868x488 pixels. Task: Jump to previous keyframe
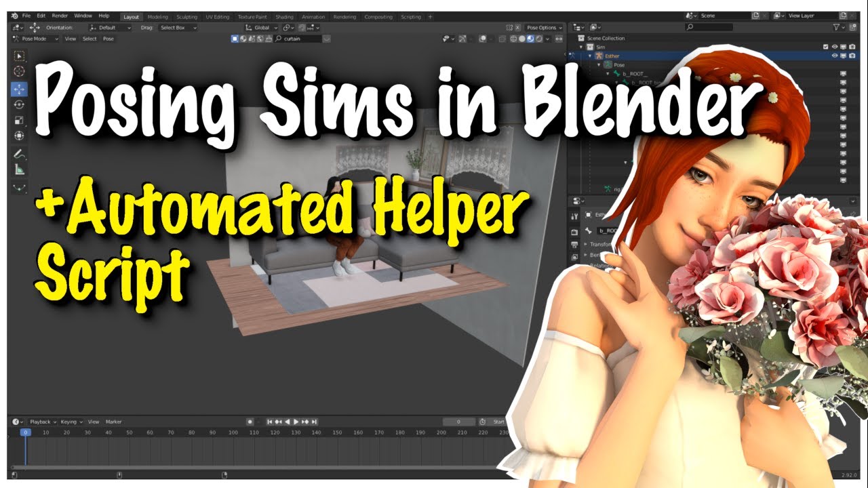pyautogui.click(x=279, y=422)
